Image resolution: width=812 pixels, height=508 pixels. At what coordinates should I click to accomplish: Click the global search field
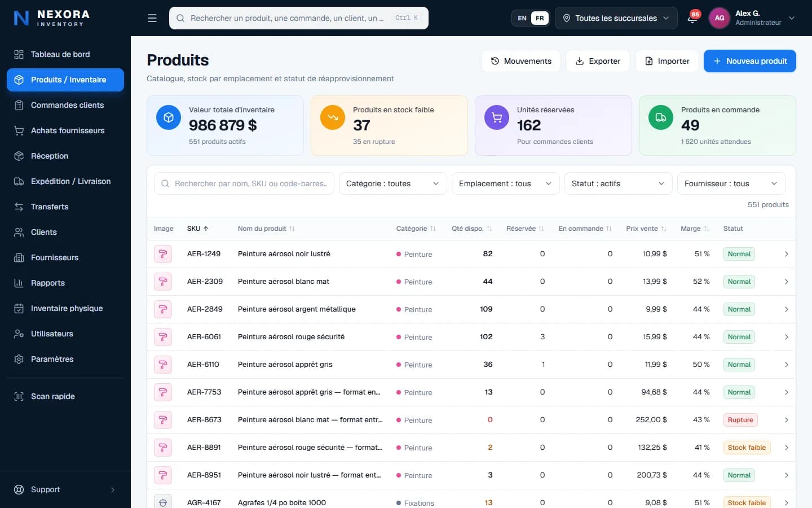tap(299, 18)
